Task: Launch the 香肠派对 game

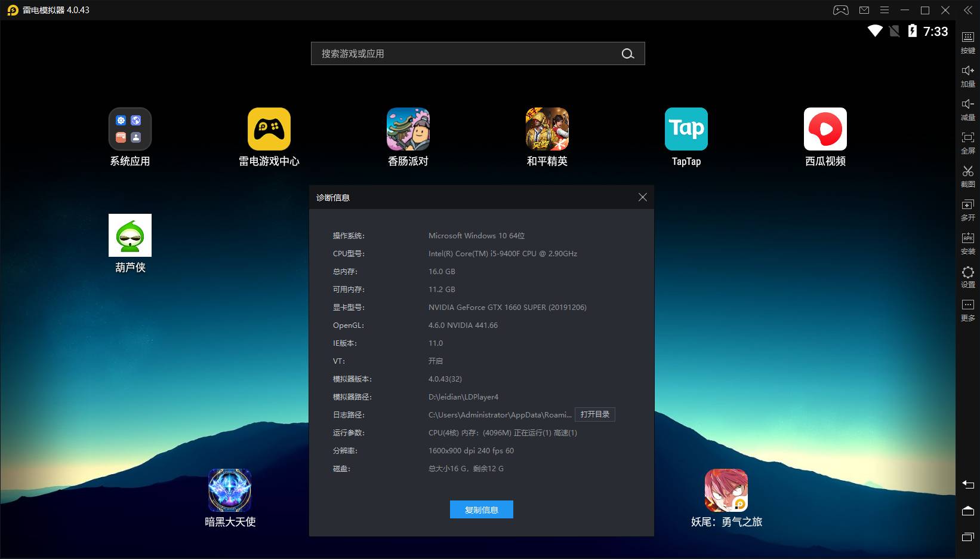Action: click(408, 130)
